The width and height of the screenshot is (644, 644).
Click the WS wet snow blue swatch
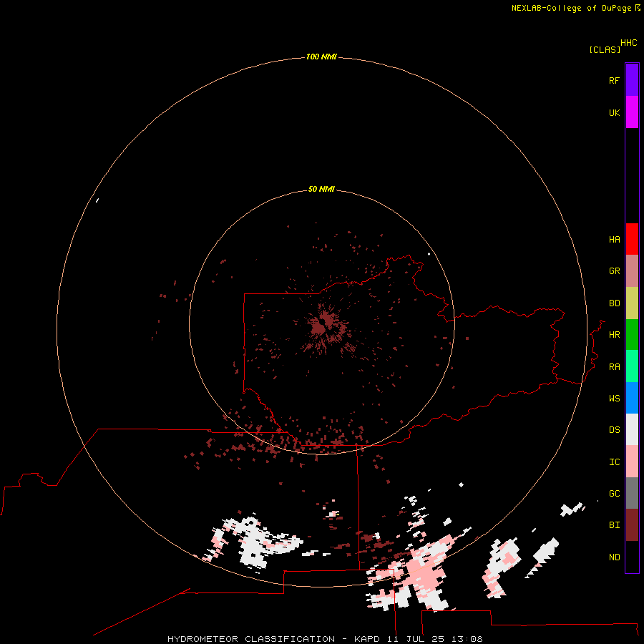coord(632,398)
